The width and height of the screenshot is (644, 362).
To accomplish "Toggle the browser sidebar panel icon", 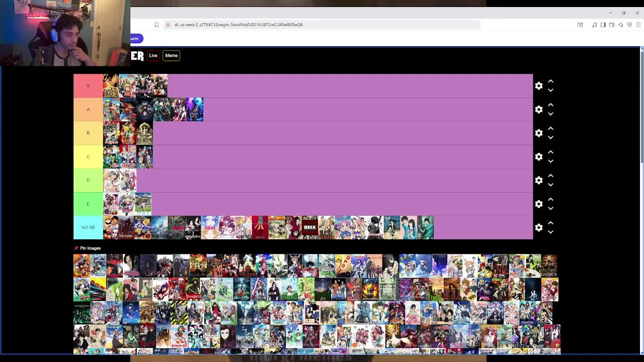I will pyautogui.click(x=603, y=25).
